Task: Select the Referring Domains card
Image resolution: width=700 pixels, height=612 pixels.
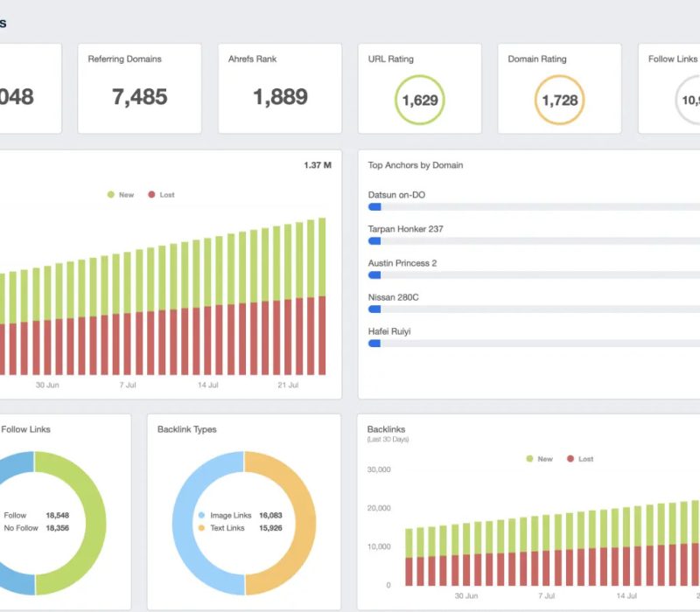Action: (139, 87)
